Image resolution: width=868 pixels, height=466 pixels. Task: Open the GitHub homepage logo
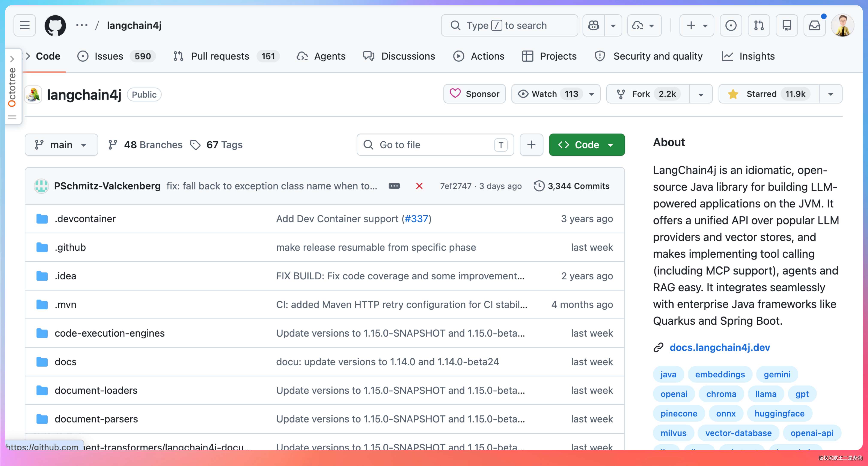(x=55, y=25)
